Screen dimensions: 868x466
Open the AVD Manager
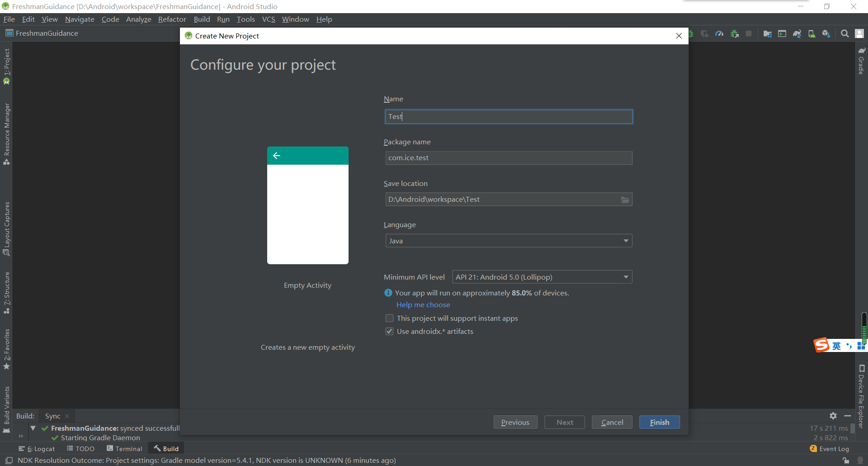coord(812,33)
